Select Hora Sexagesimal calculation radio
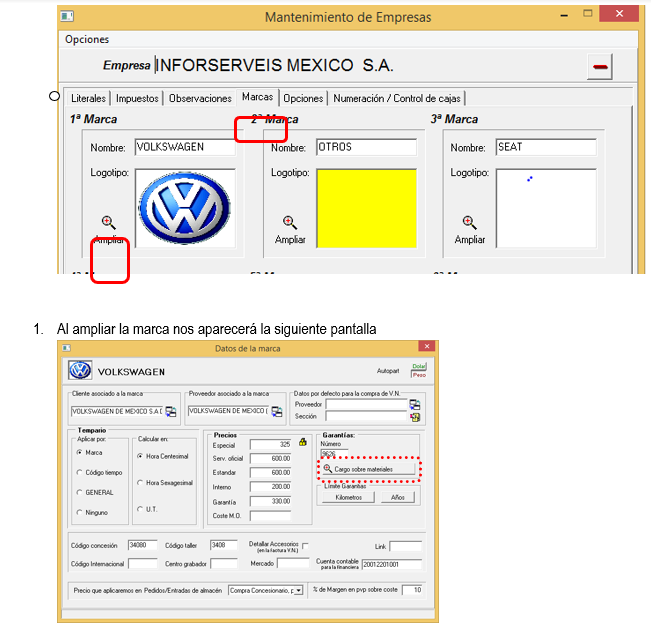Viewport: 651px width, 636px height. 140,483
